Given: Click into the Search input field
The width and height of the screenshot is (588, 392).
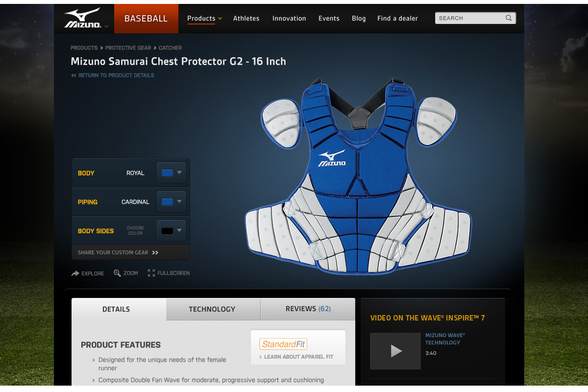Looking at the screenshot, I should coord(469,18).
